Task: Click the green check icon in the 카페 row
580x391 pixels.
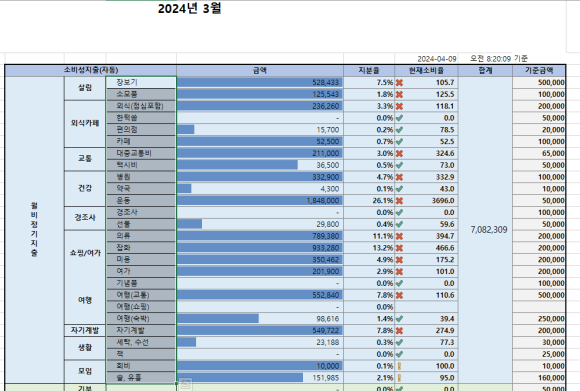Action: (x=399, y=142)
